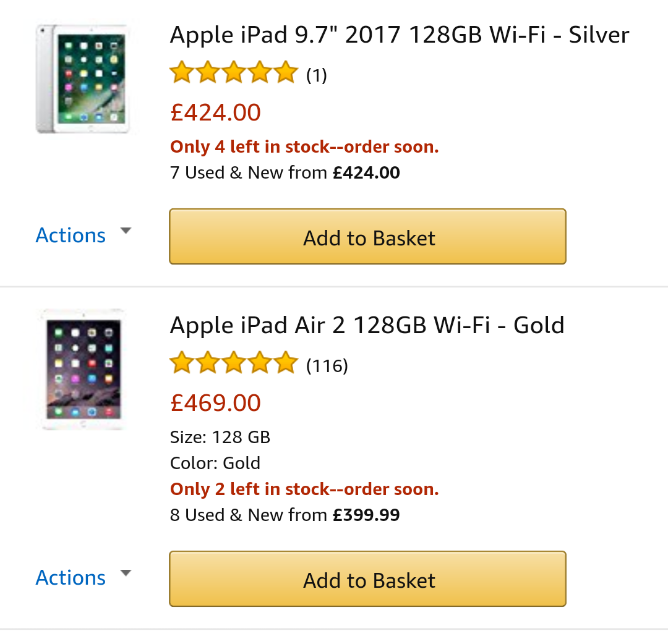Open the single review count for iPad 9.7"
668x644 pixels.
click(317, 75)
